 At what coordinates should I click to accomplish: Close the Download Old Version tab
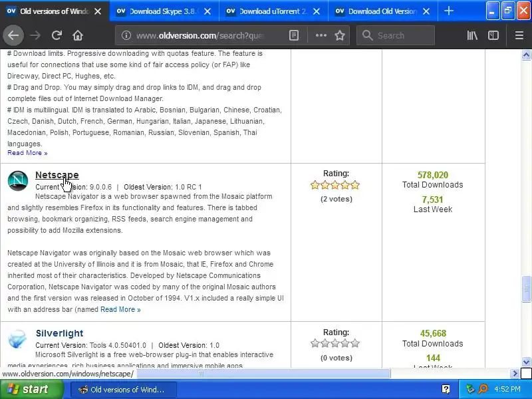coord(426,11)
